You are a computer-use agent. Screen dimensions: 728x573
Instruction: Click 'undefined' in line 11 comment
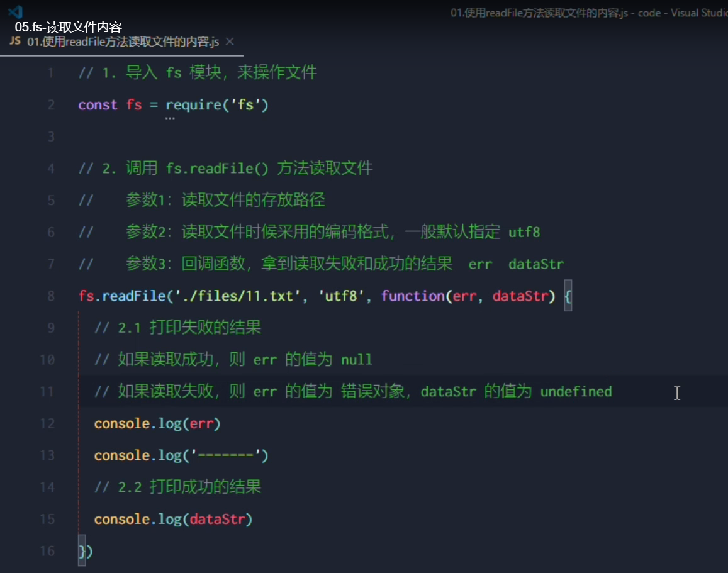[576, 392]
